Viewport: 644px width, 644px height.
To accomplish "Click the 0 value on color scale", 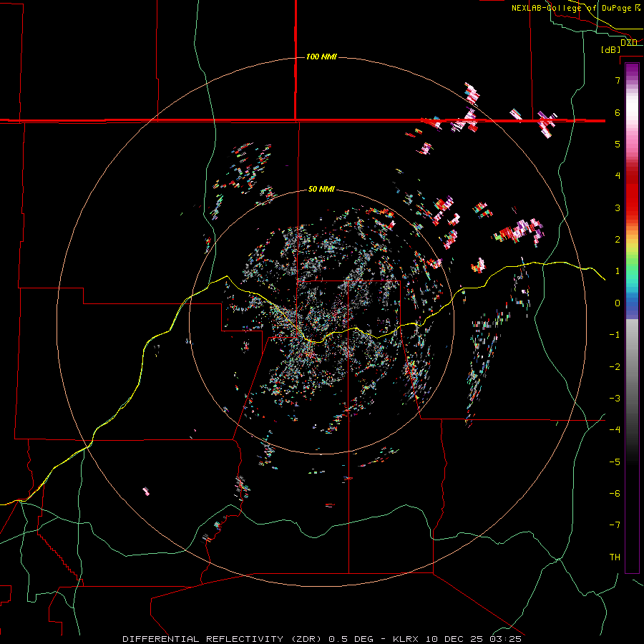I will (x=618, y=303).
